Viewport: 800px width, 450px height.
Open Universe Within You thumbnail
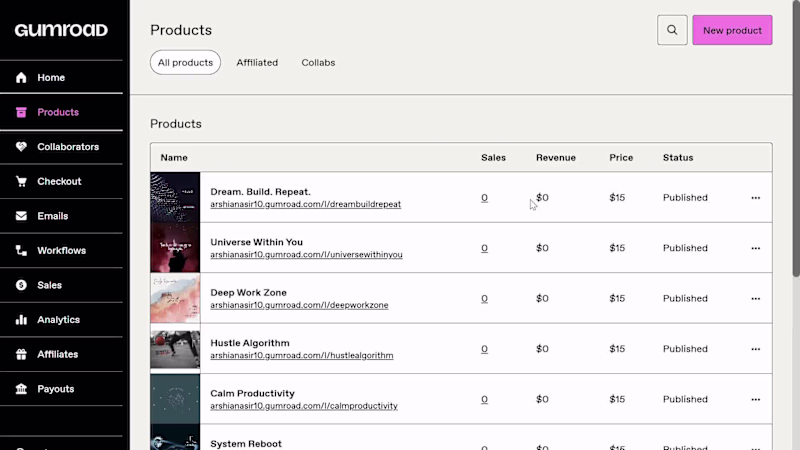pos(175,247)
